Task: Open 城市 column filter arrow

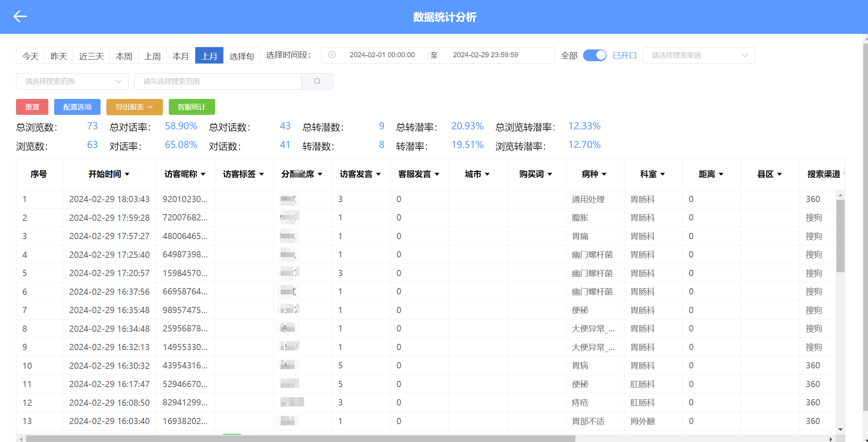Action: click(x=487, y=174)
